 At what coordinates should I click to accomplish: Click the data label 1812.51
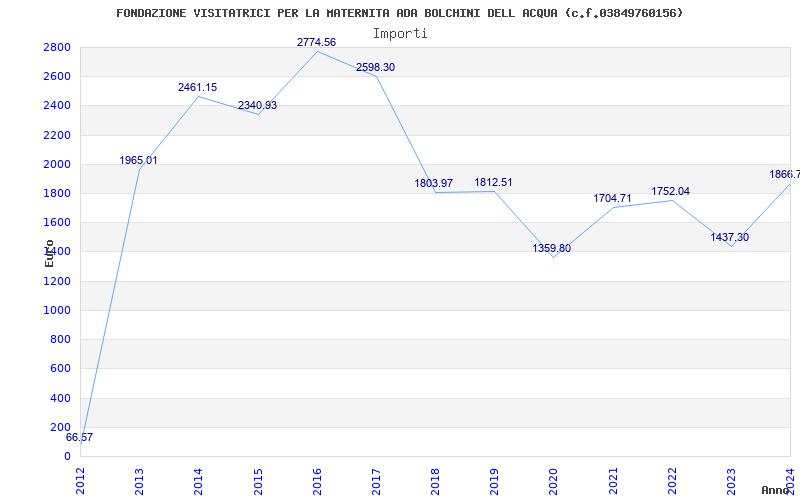coord(493,182)
